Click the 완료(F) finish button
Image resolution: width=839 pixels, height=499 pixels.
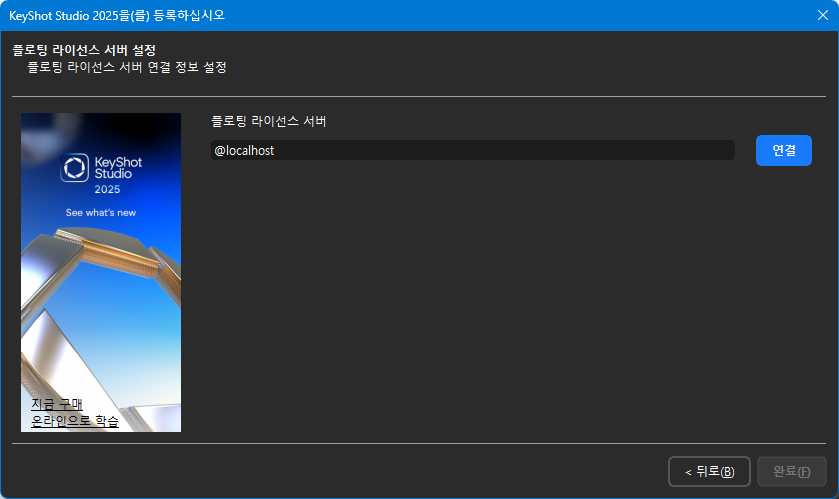click(x=791, y=471)
